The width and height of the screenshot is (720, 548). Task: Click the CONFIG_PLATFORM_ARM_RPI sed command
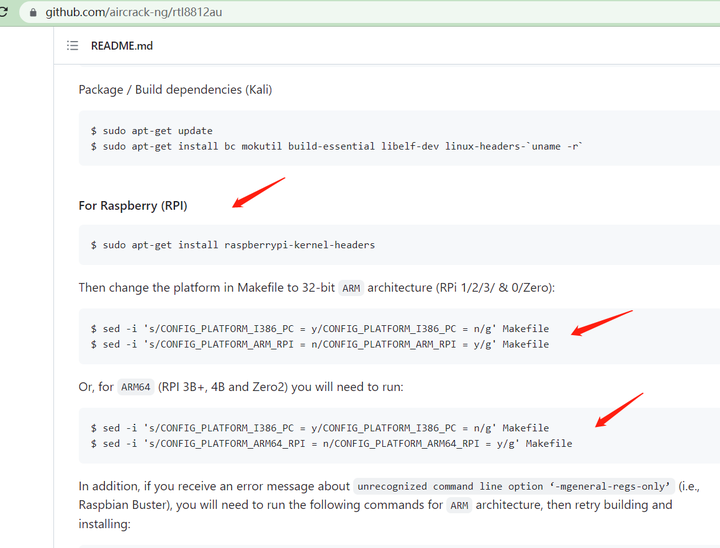click(x=320, y=345)
